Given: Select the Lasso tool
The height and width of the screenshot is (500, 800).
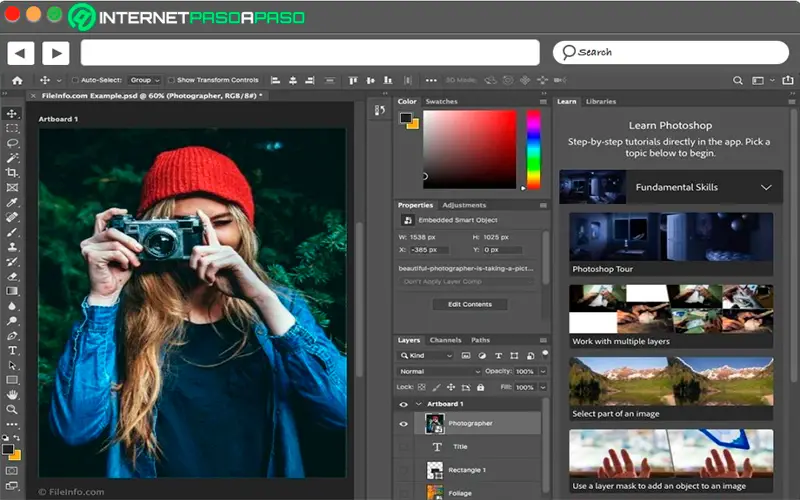Looking at the screenshot, I should (13, 143).
